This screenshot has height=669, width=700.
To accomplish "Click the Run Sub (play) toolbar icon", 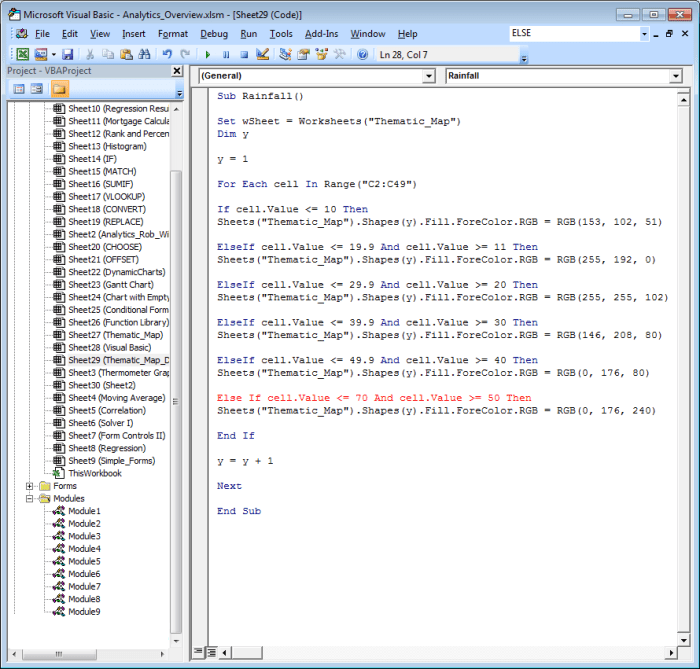I will coord(207,54).
